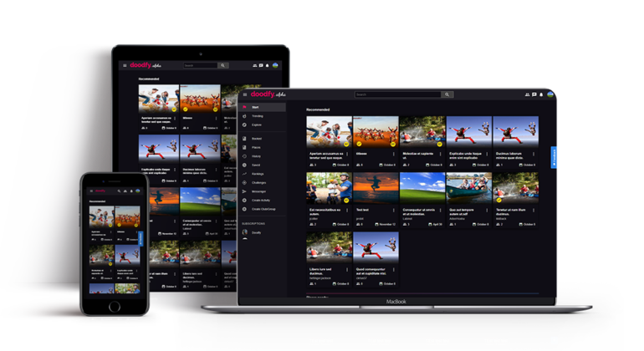Image resolution: width=644 pixels, height=351 pixels.
Task: Click the search magnifier button on laptop
Action: pyautogui.click(x=447, y=94)
